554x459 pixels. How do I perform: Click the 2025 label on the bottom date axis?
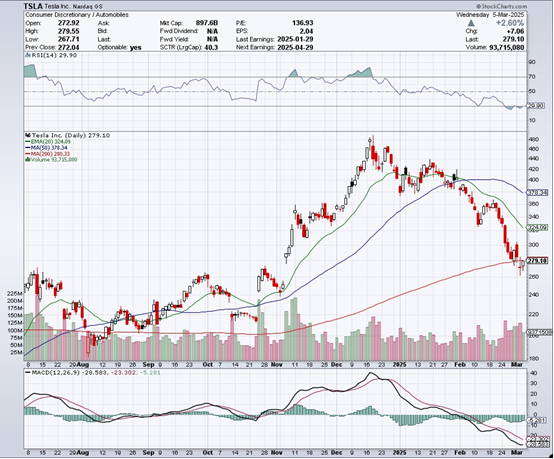[x=400, y=453]
